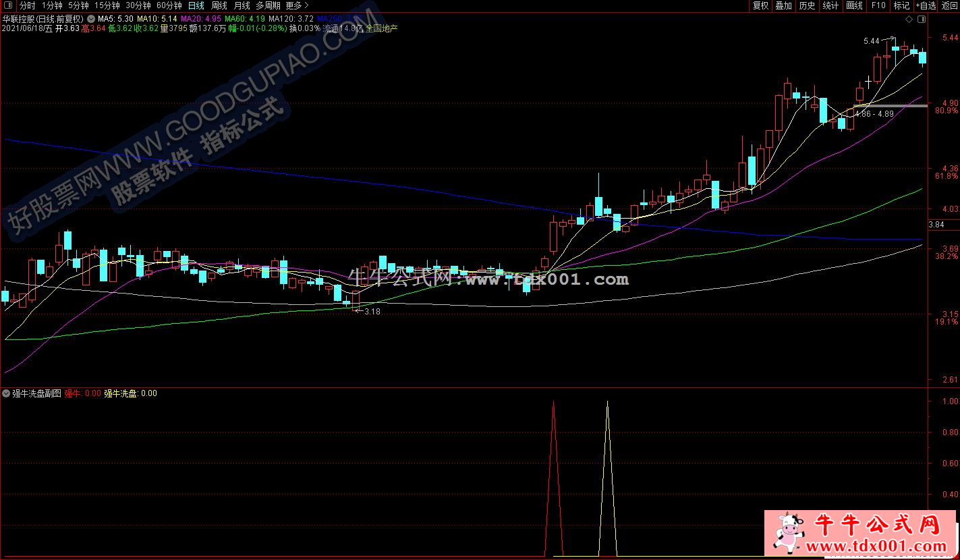The width and height of the screenshot is (960, 560).
Task: Click the 5.44 high price annotation
Action: (x=871, y=41)
